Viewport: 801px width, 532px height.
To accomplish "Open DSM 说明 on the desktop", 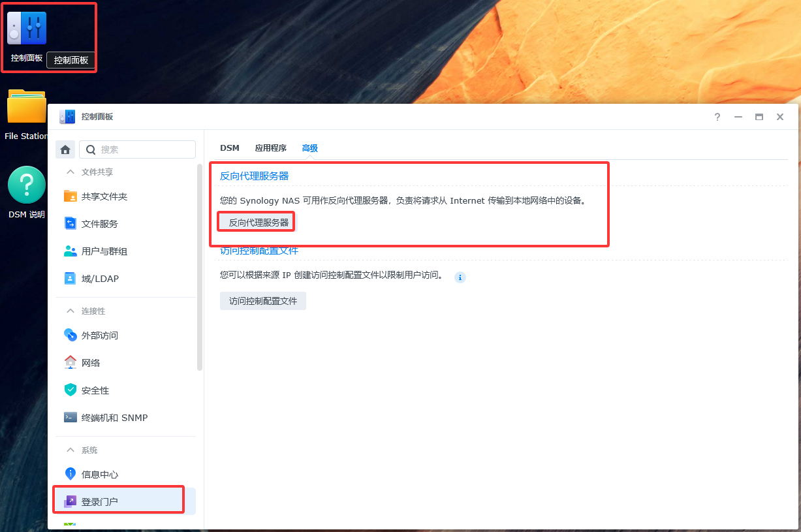I will coord(26,185).
